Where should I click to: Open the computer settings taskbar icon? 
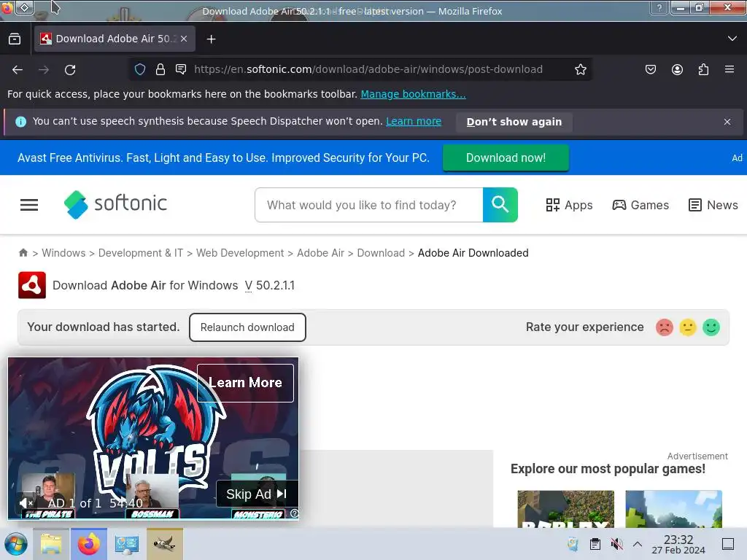(127, 544)
